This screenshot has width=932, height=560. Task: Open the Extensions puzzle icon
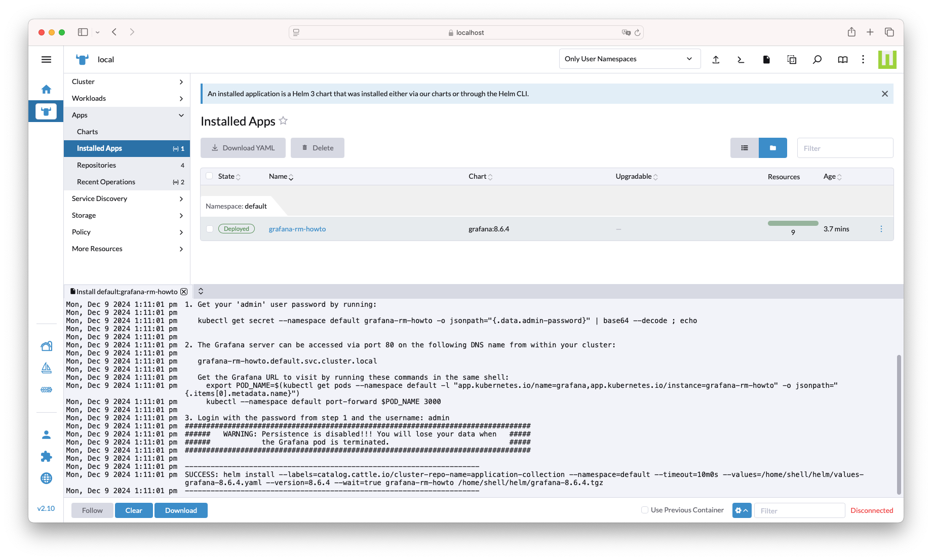coord(46,456)
